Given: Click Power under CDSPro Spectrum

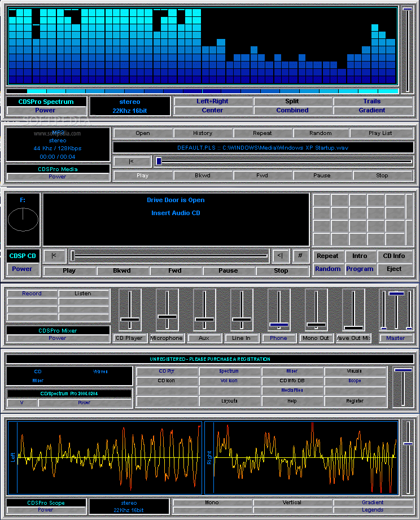Looking at the screenshot, I should (x=46, y=111).
